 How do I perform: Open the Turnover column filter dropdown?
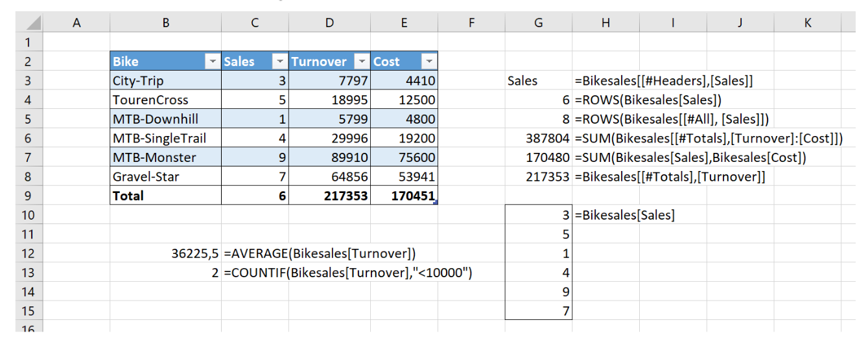360,62
